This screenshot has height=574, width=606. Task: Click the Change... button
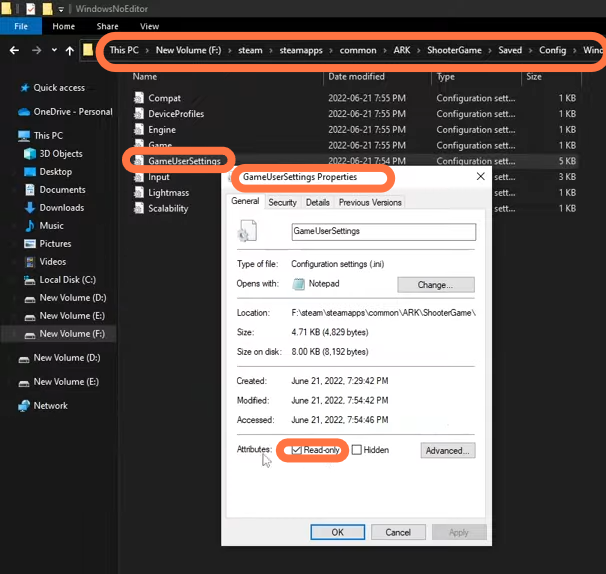click(436, 285)
